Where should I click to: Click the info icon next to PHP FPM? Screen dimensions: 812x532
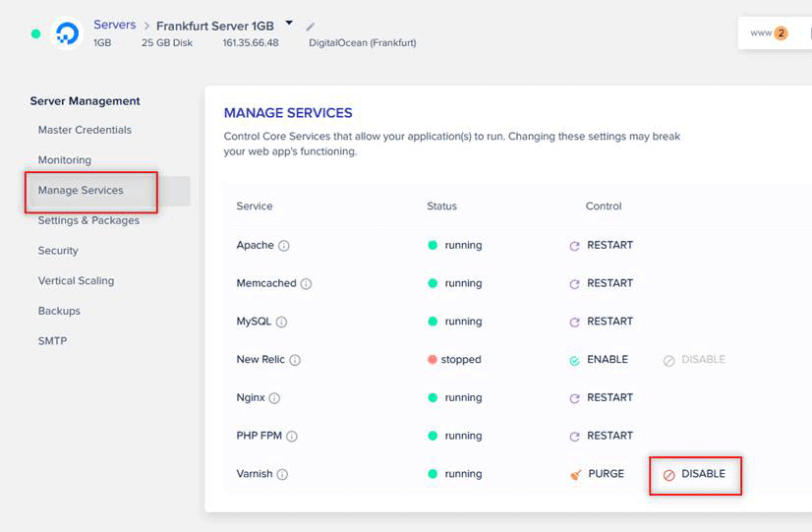point(292,437)
